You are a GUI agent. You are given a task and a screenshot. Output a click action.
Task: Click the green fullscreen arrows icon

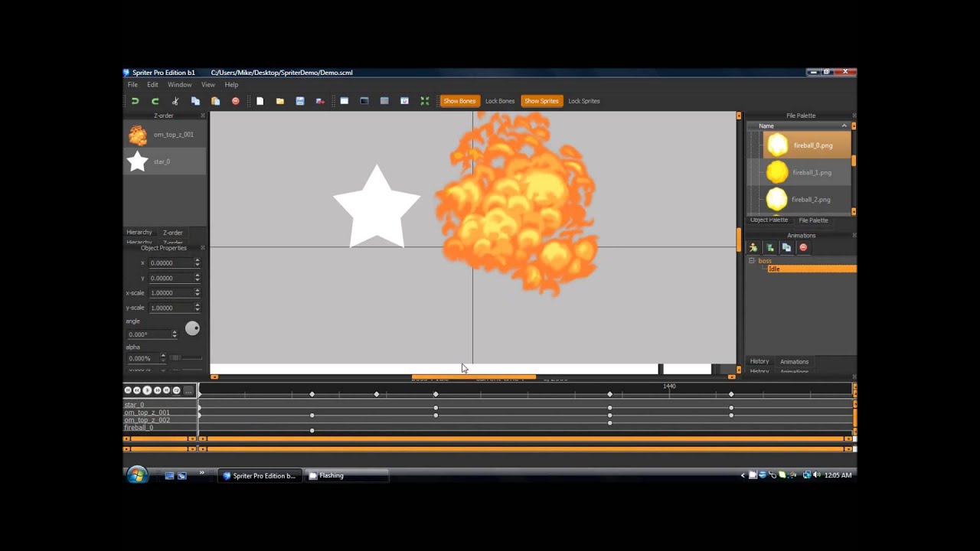(425, 101)
